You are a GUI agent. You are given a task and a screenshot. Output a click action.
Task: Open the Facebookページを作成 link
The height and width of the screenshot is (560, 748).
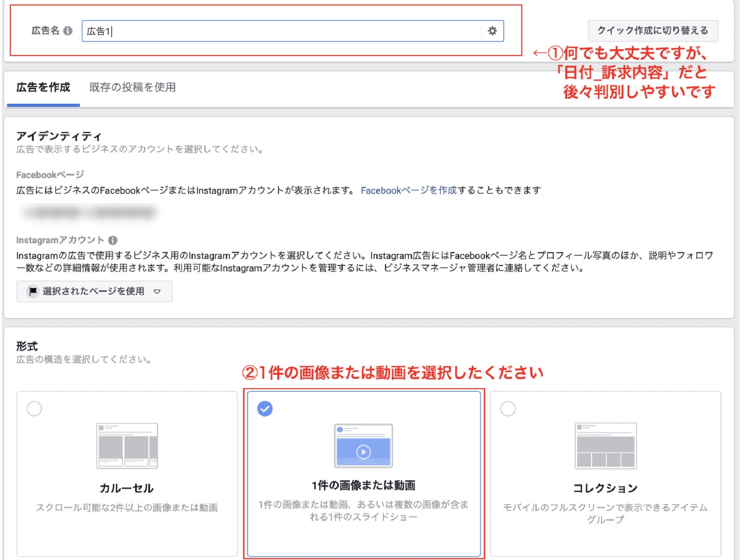tap(409, 190)
